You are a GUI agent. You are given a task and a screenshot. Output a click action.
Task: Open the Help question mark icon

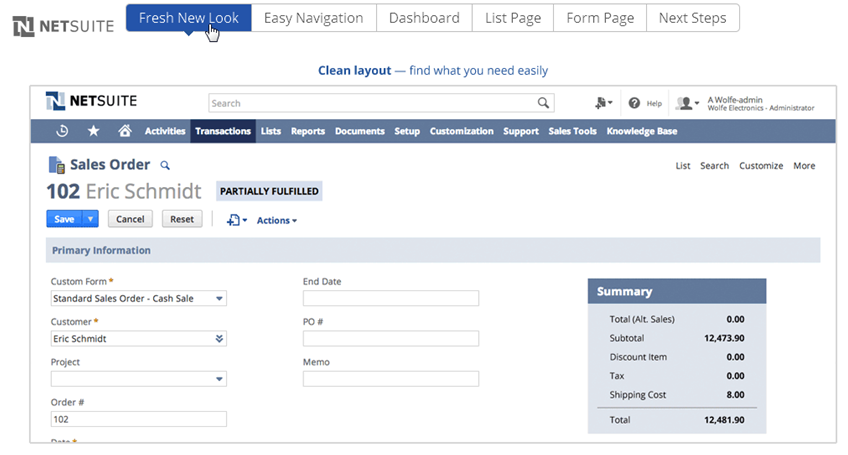[x=634, y=103]
